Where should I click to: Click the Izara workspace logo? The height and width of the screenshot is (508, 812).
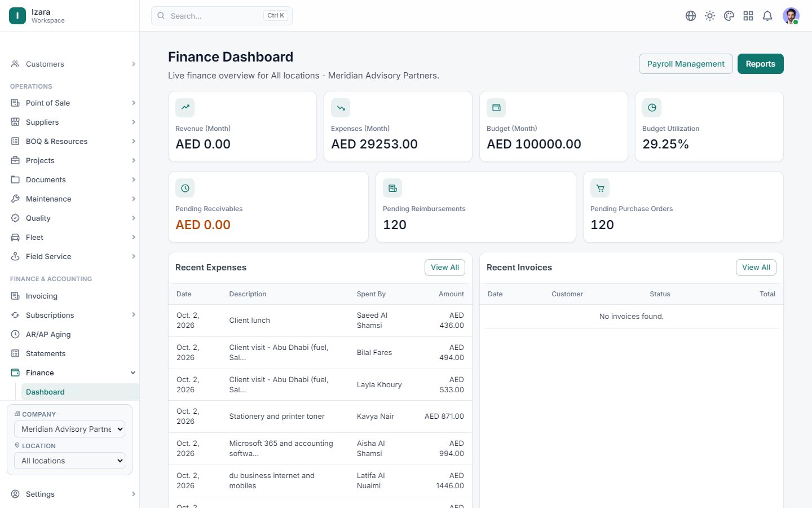[x=17, y=16]
